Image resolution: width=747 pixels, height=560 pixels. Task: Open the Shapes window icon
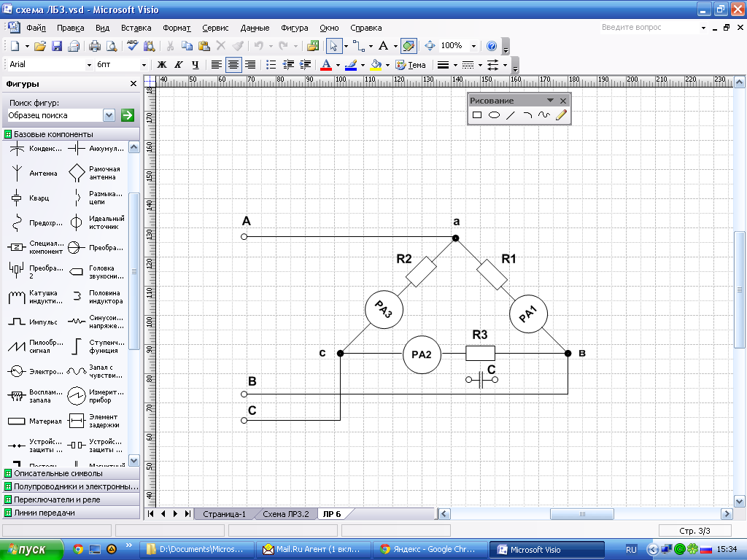pyautogui.click(x=313, y=46)
